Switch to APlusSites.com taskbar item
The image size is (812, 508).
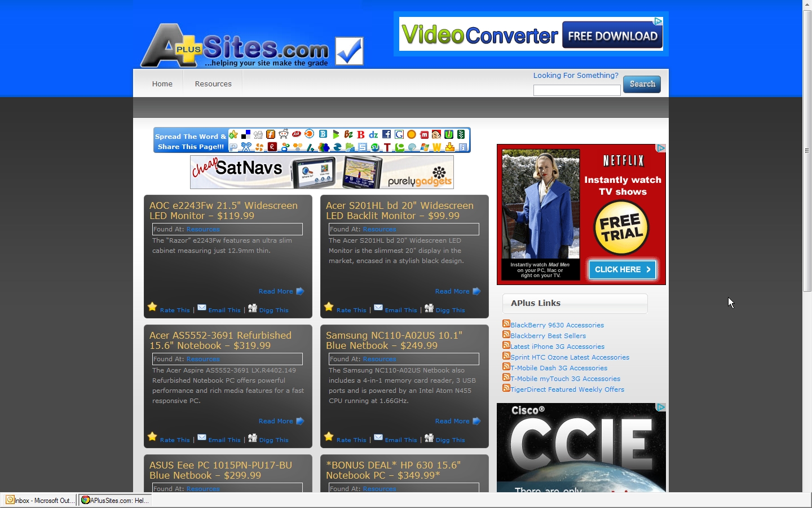(115, 500)
